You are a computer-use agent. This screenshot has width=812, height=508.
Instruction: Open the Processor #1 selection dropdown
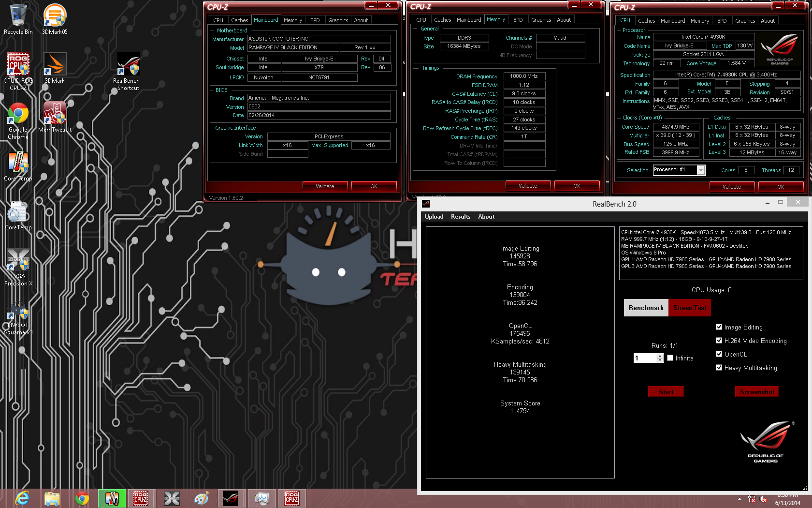coord(701,170)
